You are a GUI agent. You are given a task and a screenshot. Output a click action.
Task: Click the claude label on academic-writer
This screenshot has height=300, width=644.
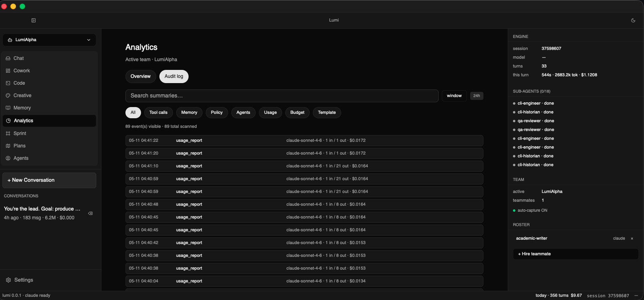click(619, 238)
